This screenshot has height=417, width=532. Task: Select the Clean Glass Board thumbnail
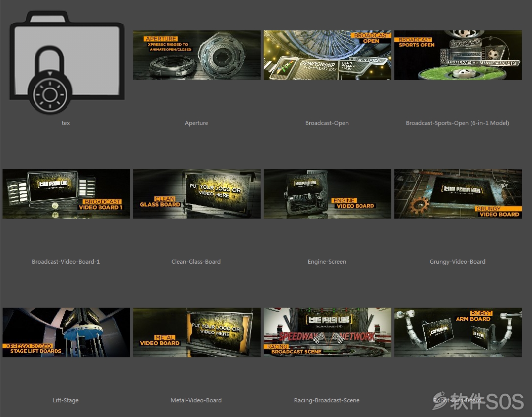click(197, 194)
